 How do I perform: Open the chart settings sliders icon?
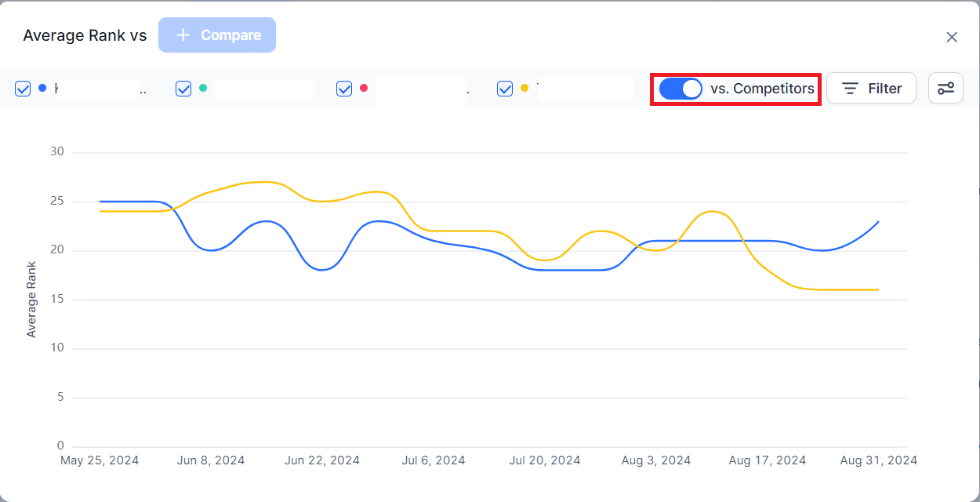[x=946, y=88]
